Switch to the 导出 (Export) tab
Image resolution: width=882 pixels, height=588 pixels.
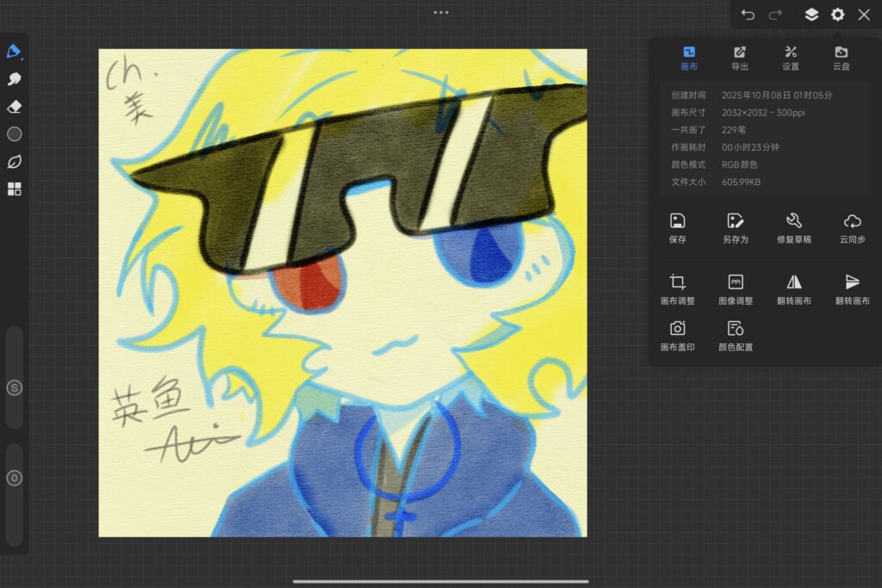(739, 58)
